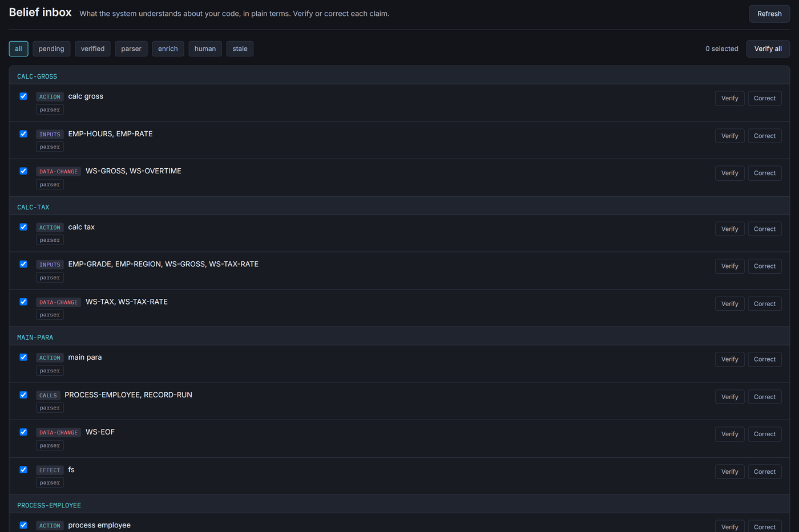799x532 pixels.
Task: Correct the WS-EOF data change claim
Action: tap(764, 434)
